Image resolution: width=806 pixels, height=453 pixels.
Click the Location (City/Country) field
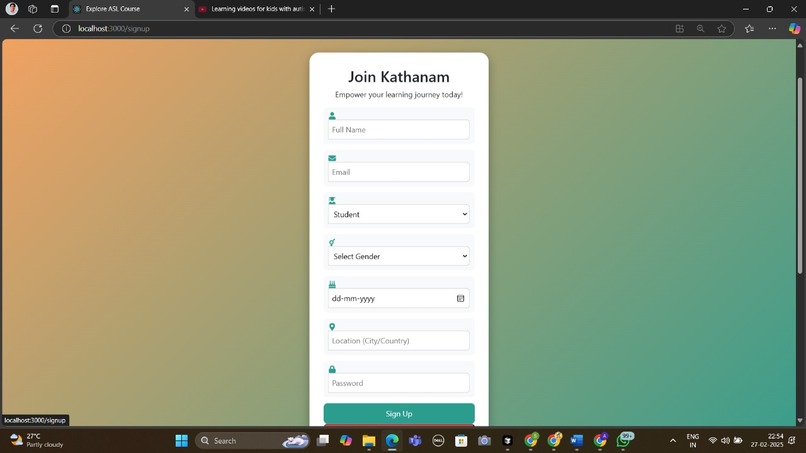click(398, 340)
